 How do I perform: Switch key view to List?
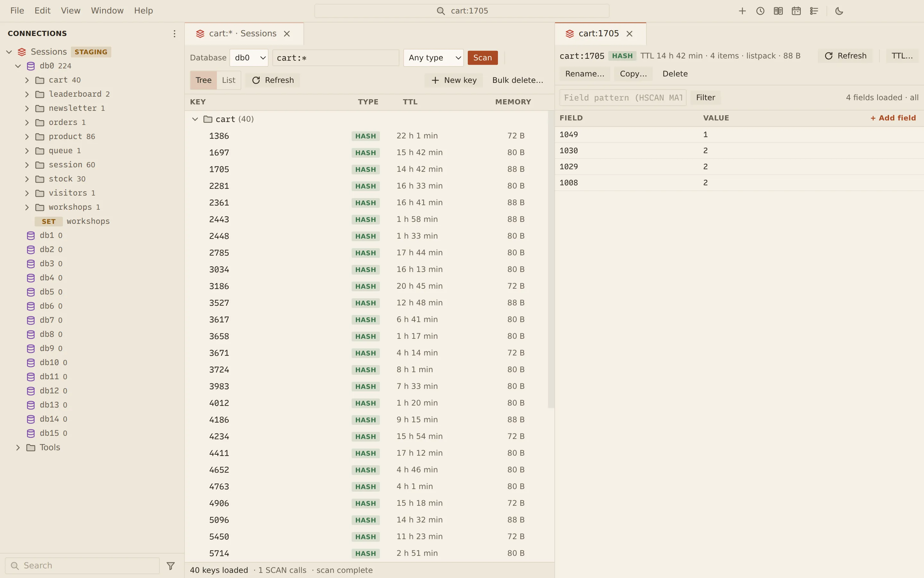(x=229, y=80)
